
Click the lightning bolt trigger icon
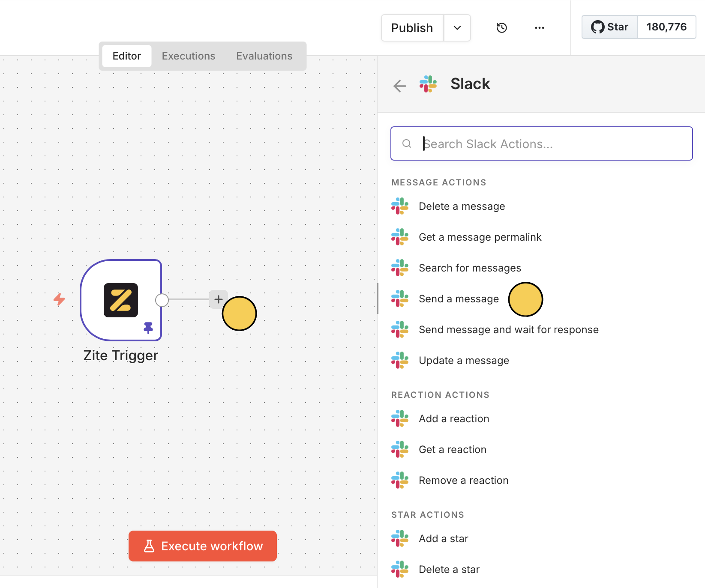(59, 299)
